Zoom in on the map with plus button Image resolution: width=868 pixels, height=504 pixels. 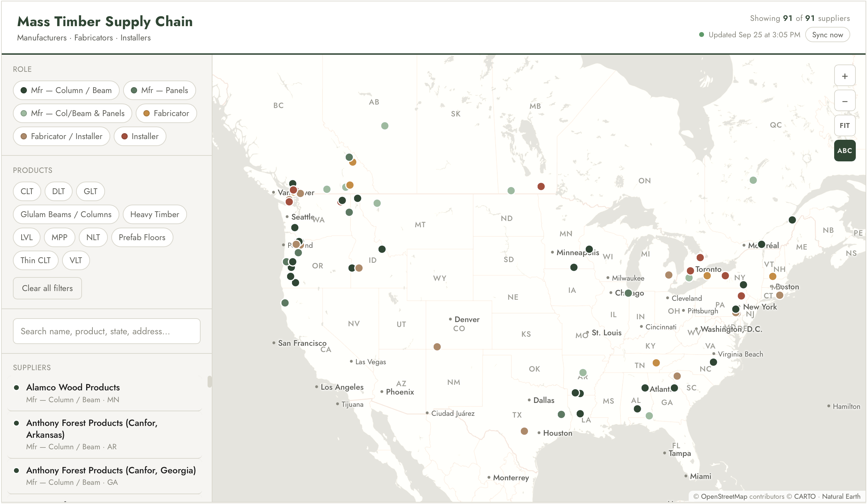coord(845,76)
